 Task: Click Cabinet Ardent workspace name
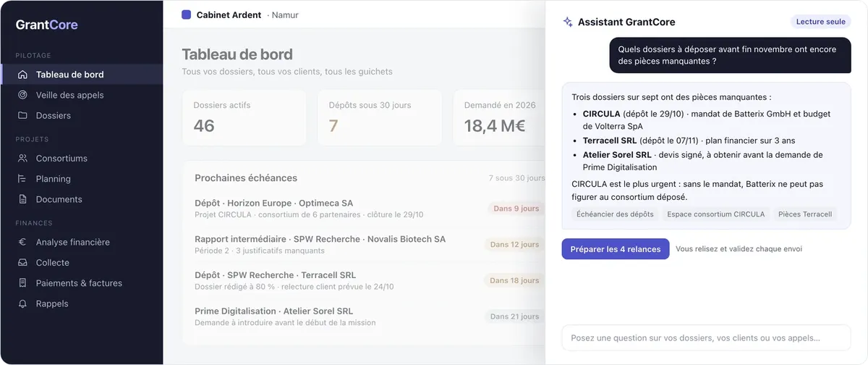pos(229,14)
